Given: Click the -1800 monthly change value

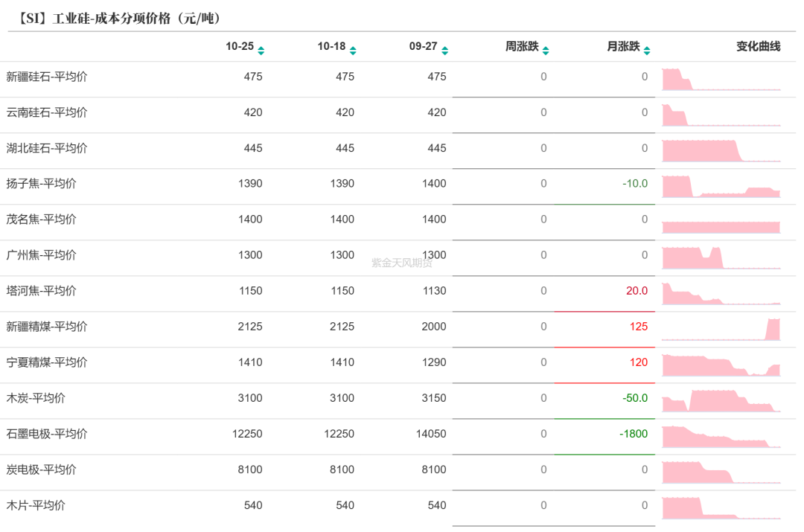Looking at the screenshot, I should pyautogui.click(x=634, y=434).
